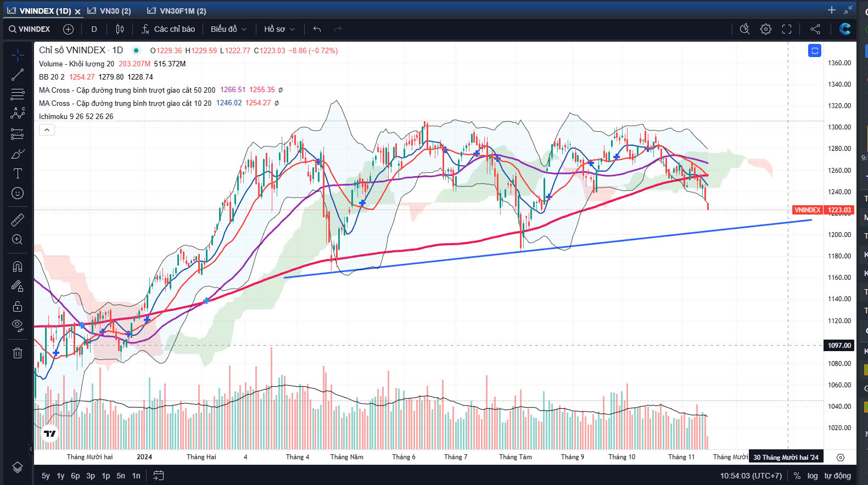This screenshot has width=868, height=485.
Task: Switch to the VN30 (2) tab
Action: coord(109,11)
